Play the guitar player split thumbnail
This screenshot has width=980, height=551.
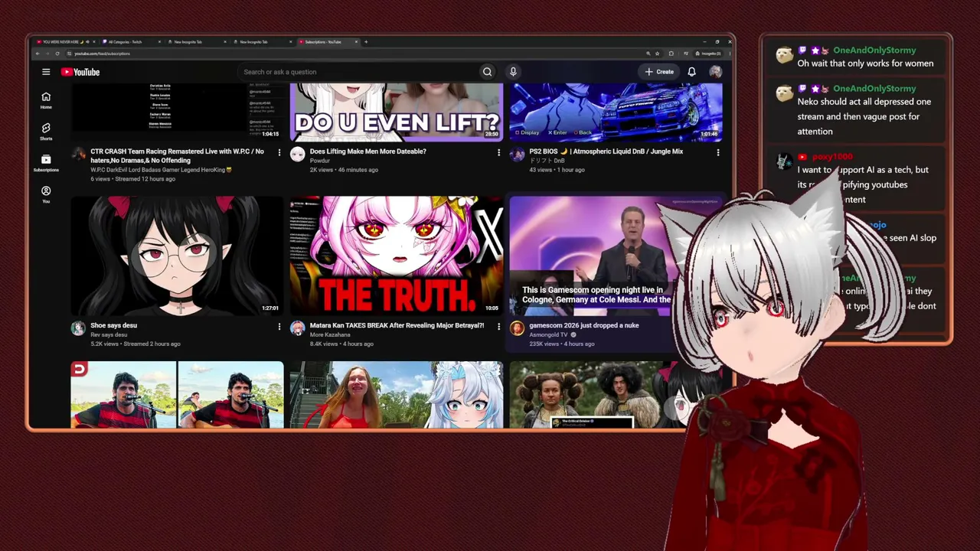177,395
